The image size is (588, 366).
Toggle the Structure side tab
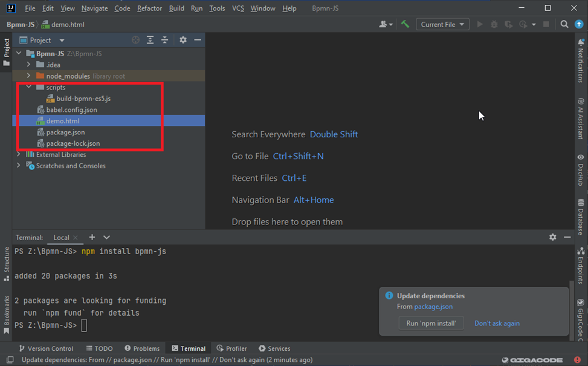7,264
